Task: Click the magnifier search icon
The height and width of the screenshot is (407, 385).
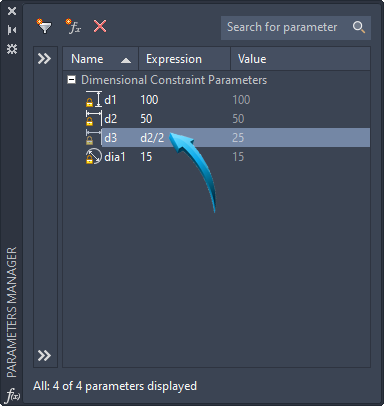Action: point(359,27)
